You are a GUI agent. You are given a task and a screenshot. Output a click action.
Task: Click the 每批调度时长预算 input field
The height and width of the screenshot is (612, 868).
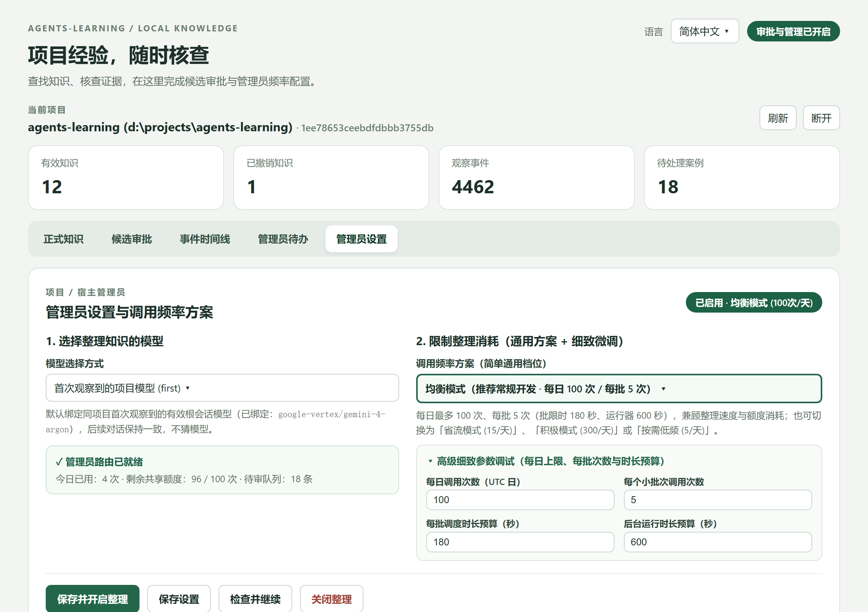pos(520,542)
